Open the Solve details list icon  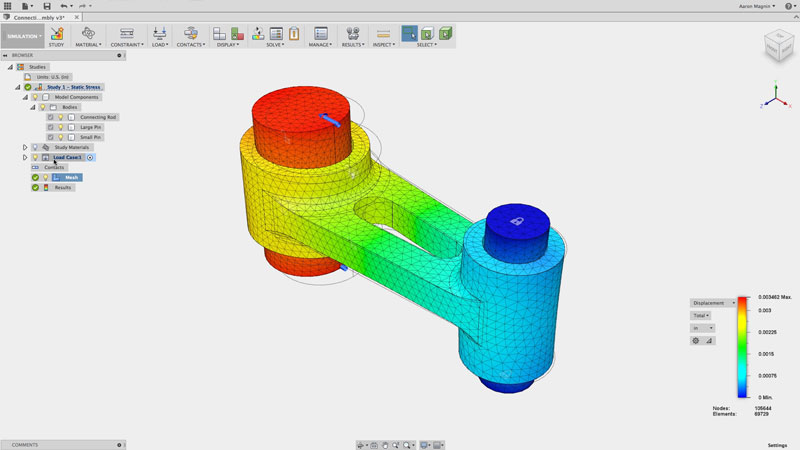pyautogui.click(x=276, y=34)
